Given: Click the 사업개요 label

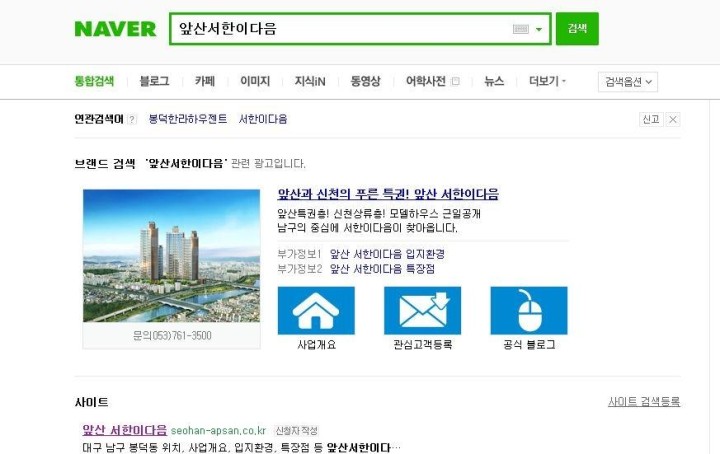Looking at the screenshot, I should coord(316,344).
